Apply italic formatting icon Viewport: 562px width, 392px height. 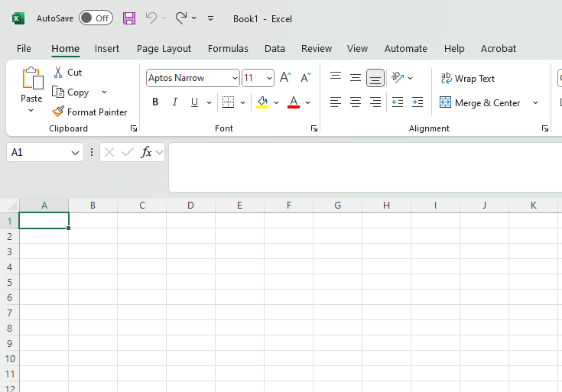coord(174,102)
